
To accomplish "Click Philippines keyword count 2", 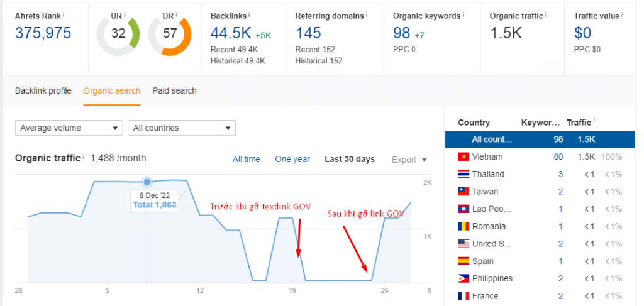I will pos(560,278).
